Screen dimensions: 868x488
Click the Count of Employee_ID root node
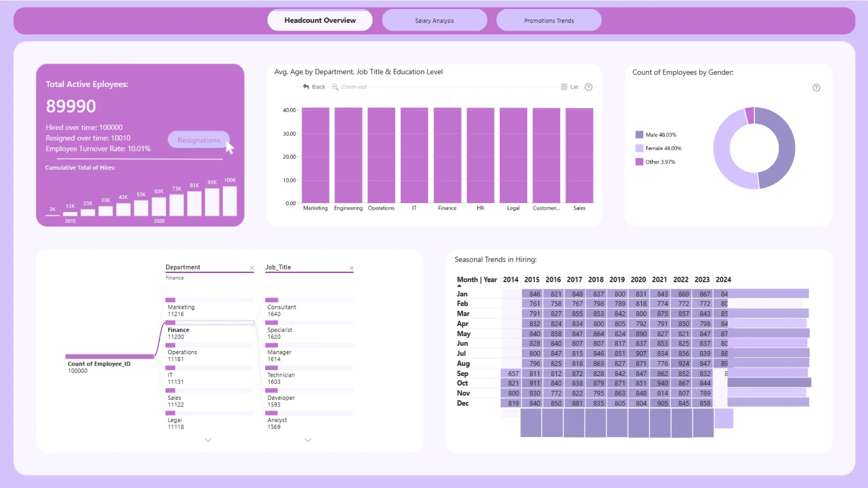click(x=109, y=364)
